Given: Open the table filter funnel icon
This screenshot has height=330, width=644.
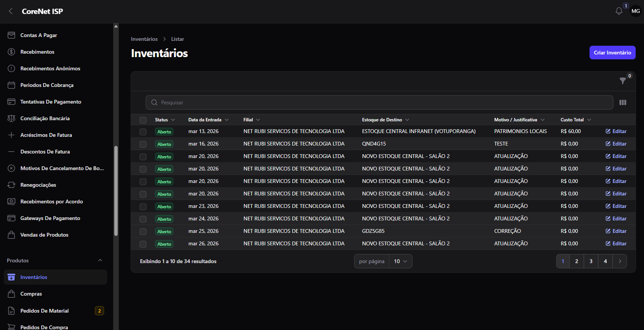Looking at the screenshot, I should 622,81.
